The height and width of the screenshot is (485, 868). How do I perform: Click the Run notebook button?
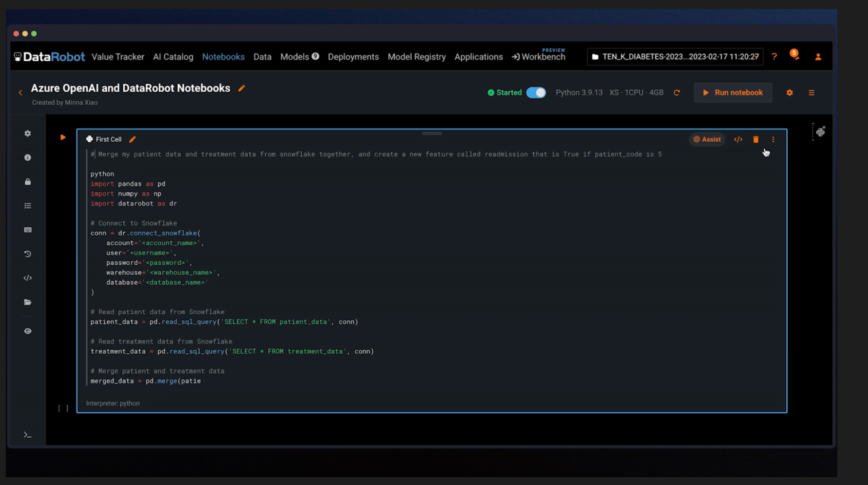point(733,93)
